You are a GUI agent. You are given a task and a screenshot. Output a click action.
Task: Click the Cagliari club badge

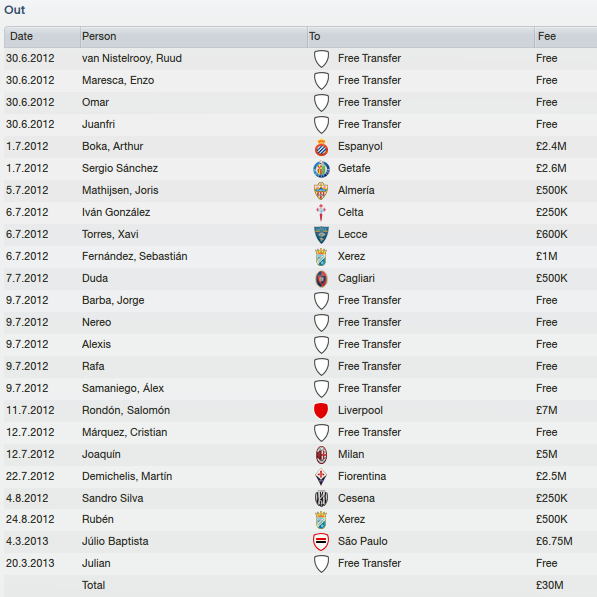[x=321, y=279]
